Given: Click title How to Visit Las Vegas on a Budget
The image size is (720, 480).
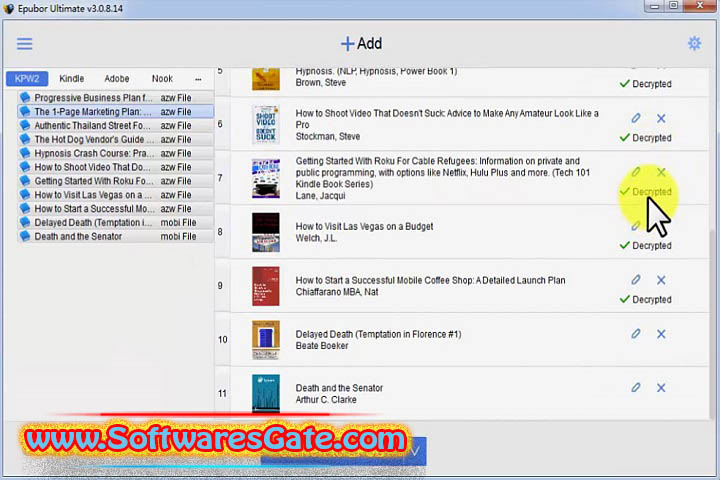Looking at the screenshot, I should pyautogui.click(x=364, y=226).
